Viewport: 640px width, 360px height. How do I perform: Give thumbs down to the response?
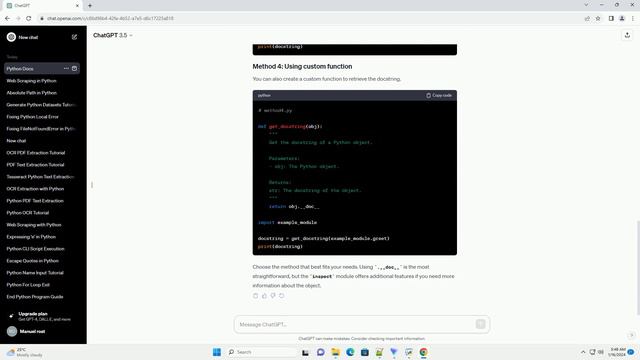273,296
